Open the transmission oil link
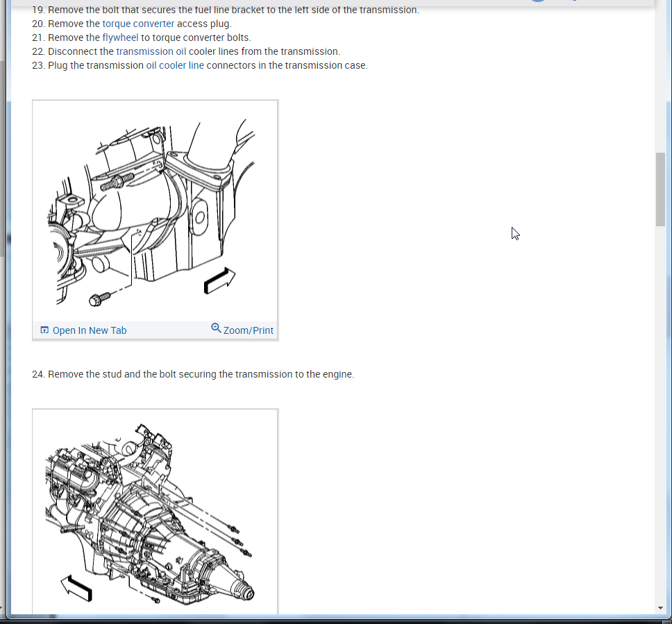672x624 pixels. 151,51
